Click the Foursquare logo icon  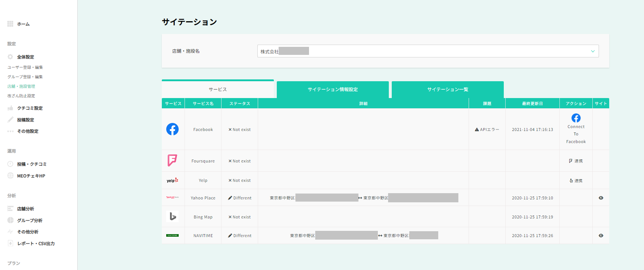tap(172, 160)
